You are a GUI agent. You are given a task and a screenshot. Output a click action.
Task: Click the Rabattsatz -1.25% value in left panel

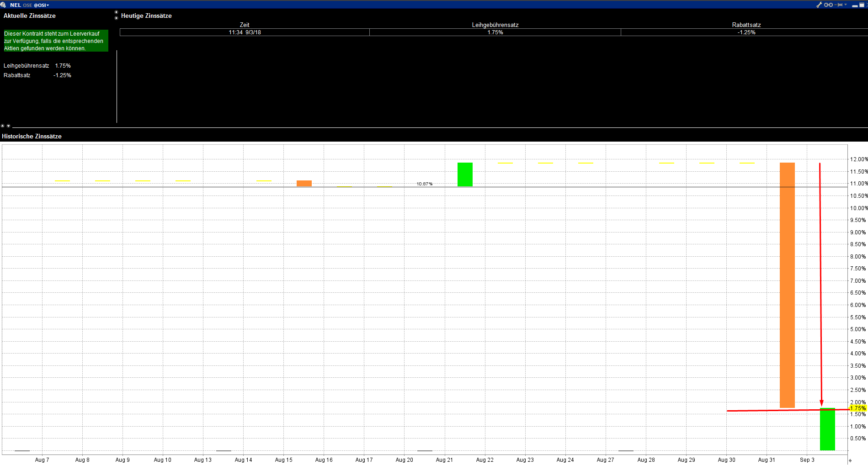tap(62, 75)
